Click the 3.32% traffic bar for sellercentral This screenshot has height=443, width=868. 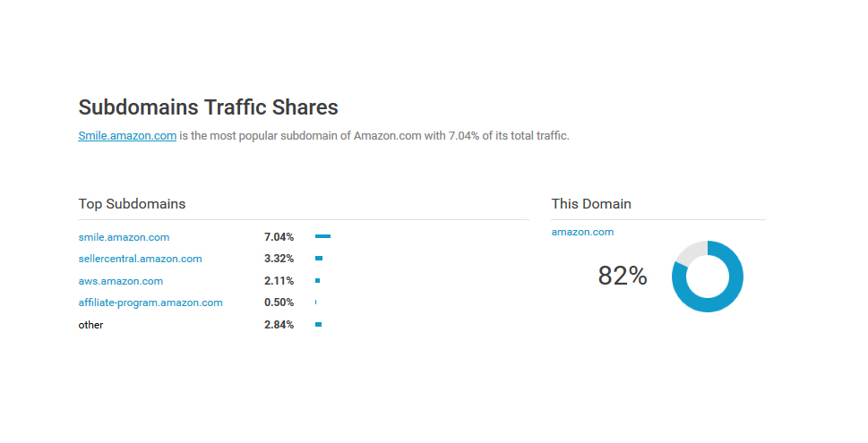click(x=319, y=259)
